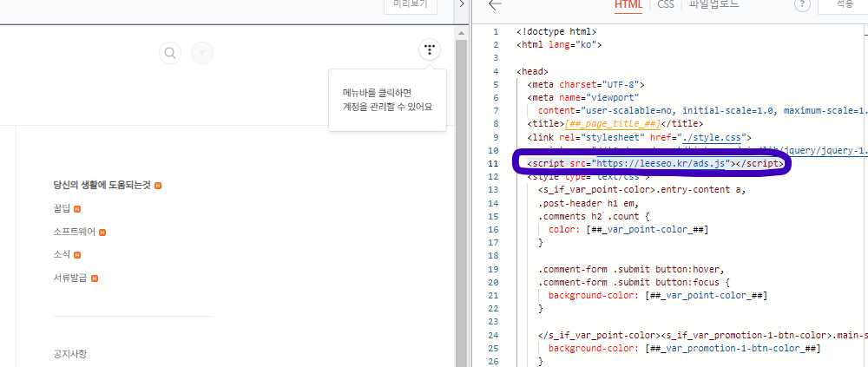
Task: Click the ./style.css link in code
Action: [x=711, y=137]
